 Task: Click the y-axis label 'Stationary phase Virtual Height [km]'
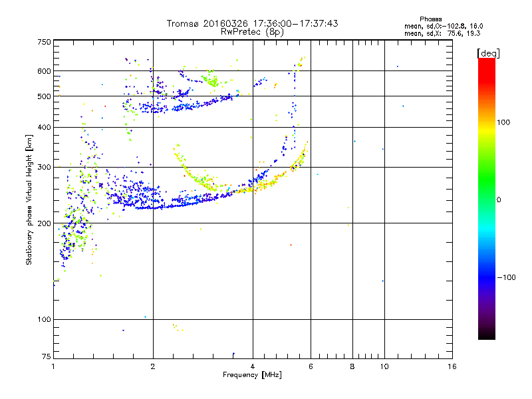point(29,200)
